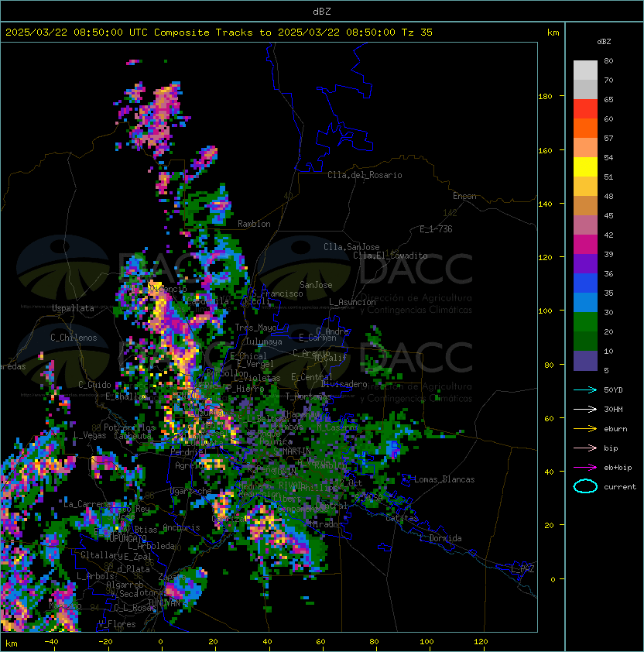
Task: Select the light gray swatch below legend 80
Action: 585,70
